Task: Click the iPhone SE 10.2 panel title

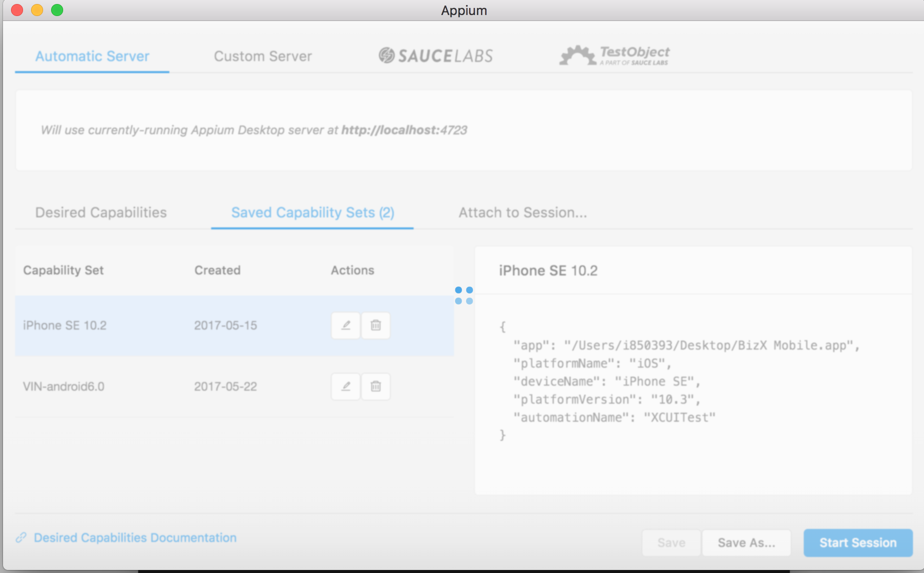Action: coord(548,270)
